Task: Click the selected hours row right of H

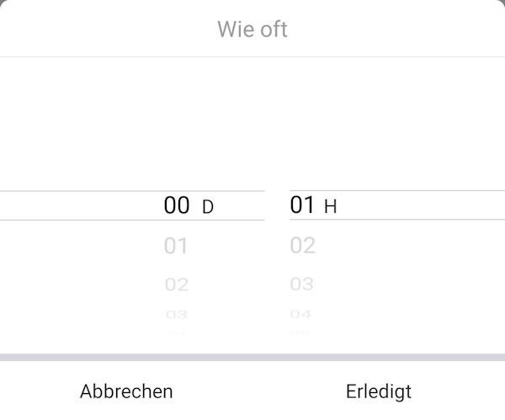Action: click(421, 205)
